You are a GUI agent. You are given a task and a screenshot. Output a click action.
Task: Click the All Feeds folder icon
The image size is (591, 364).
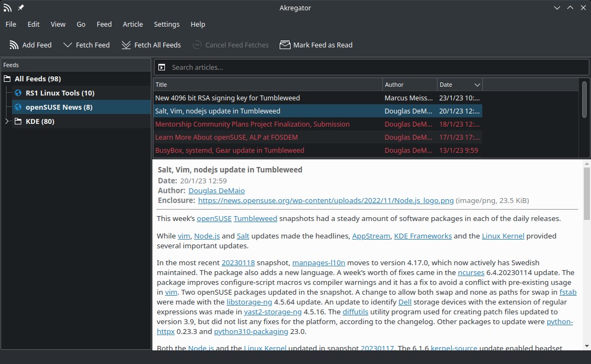7,79
